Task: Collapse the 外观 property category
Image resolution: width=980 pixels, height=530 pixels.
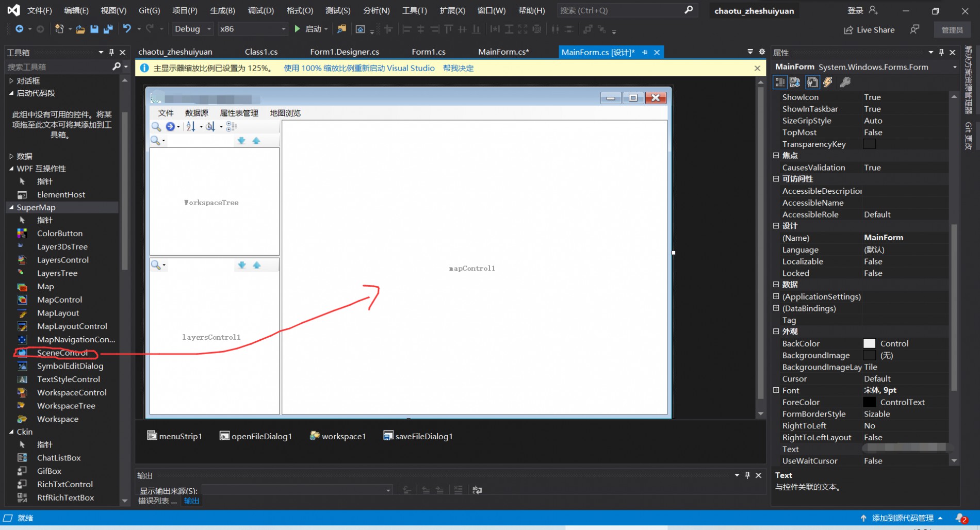Action: pos(776,332)
